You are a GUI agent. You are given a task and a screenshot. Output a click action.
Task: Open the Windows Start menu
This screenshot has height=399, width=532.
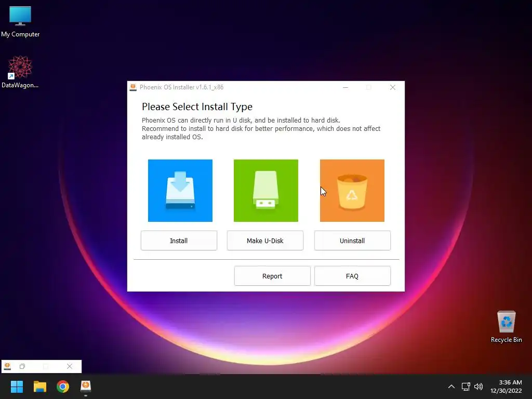[17, 387]
